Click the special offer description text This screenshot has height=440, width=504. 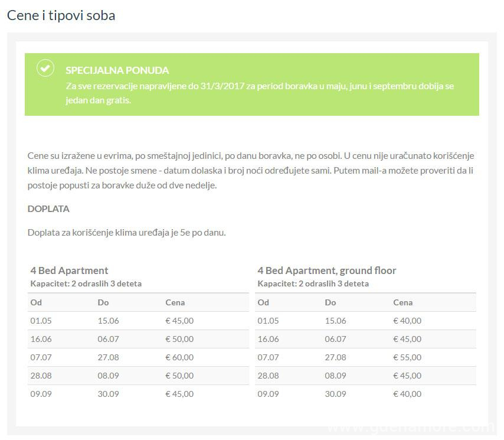point(260,93)
